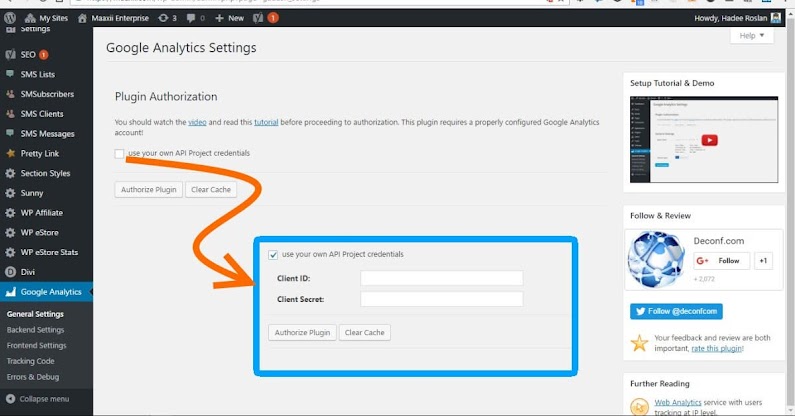Open the rate this plugin link
The image size is (795, 416).
(716, 349)
